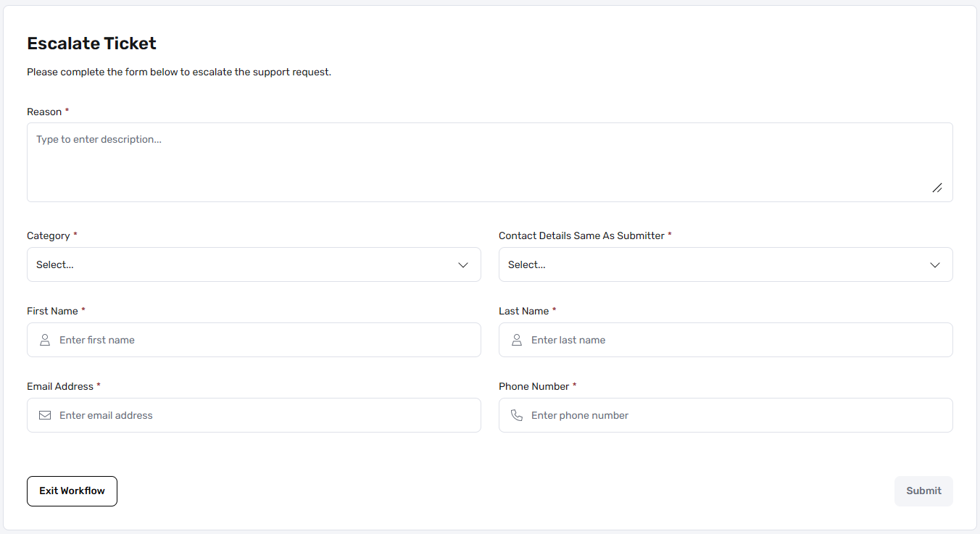980x534 pixels.
Task: Click the person icon in First Name field
Action: pyautogui.click(x=45, y=340)
